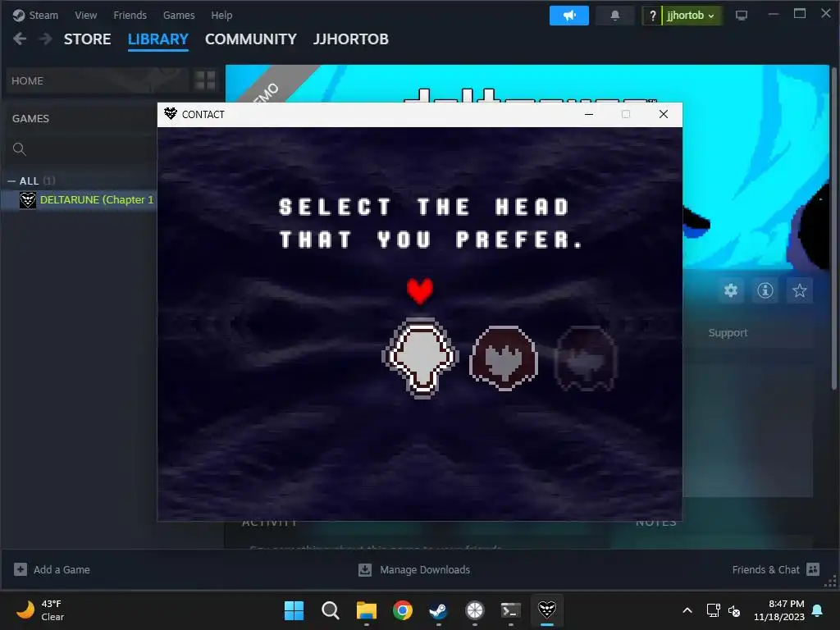Click the DELTARUNE game icon in the list

tap(28, 200)
